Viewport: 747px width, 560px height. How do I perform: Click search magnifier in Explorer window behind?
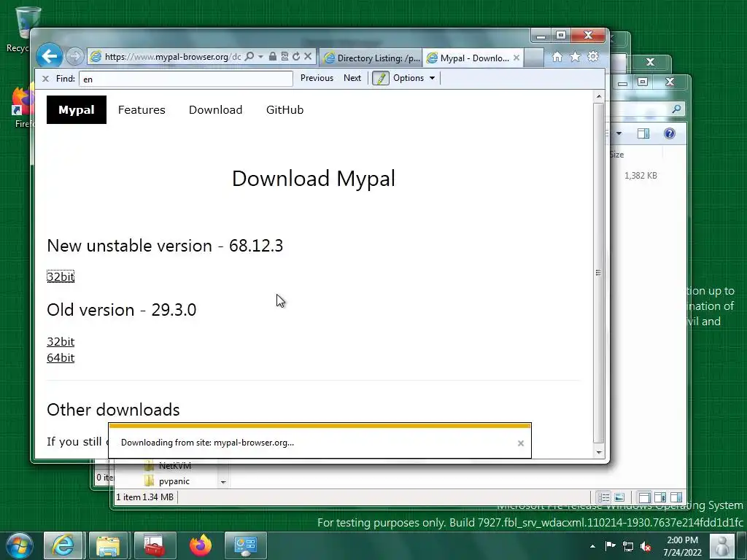point(676,109)
